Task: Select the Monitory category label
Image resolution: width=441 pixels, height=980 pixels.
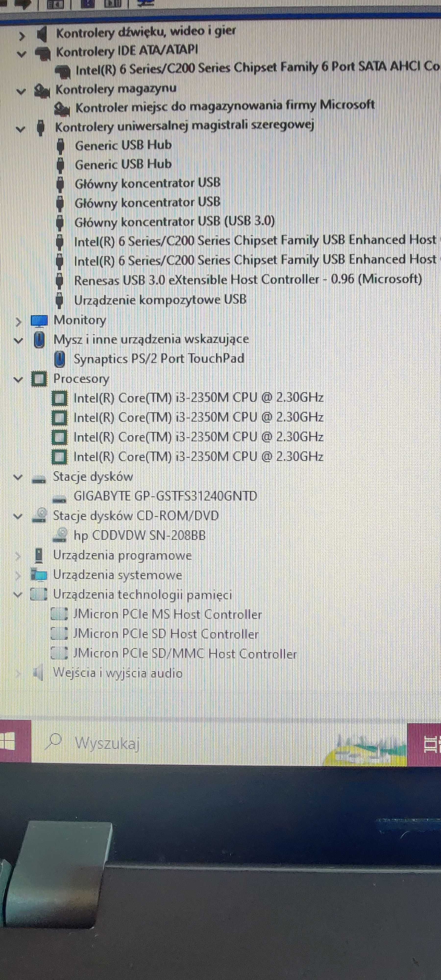Action: [80, 320]
